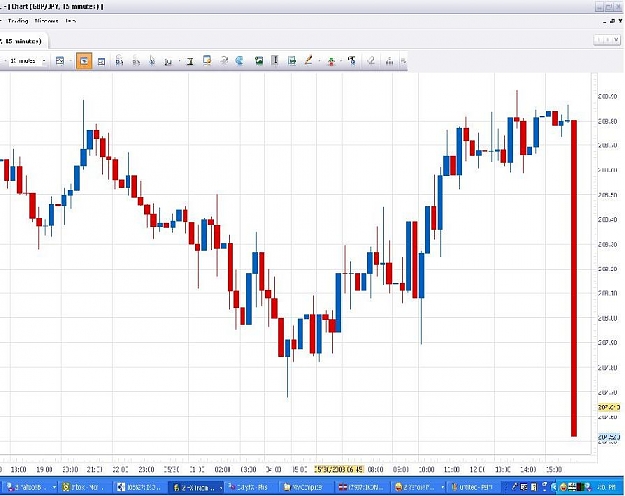The width and height of the screenshot is (625, 496).
Task: Open the Trading menu
Action: coord(18,21)
